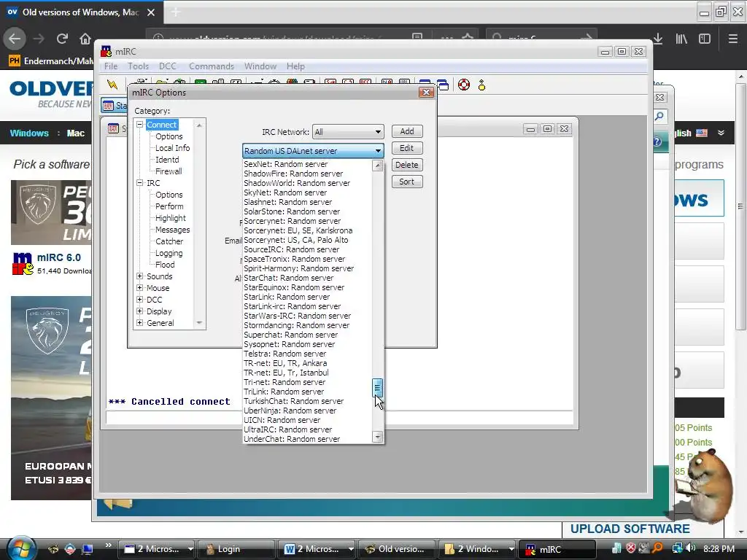This screenshot has width=747, height=560.
Task: Select Logging under IRC
Action: click(x=169, y=253)
